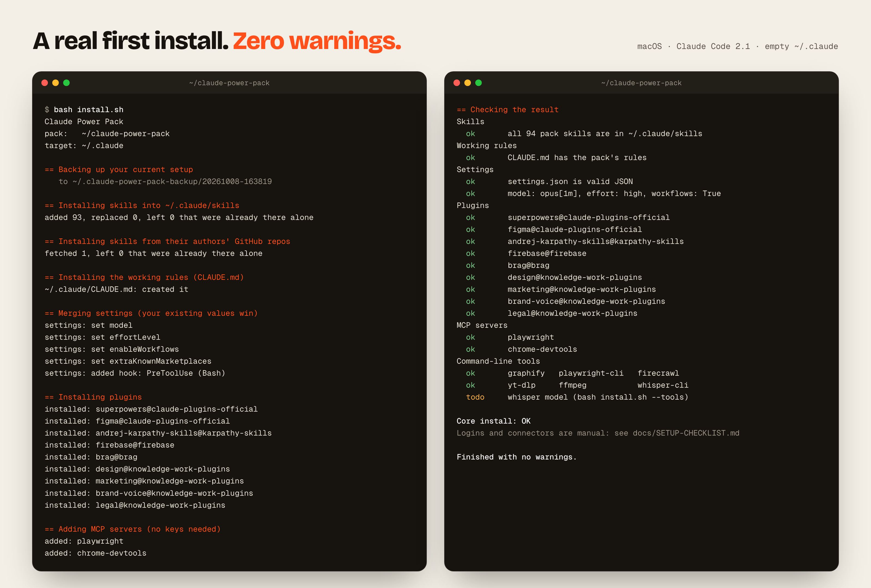Select "installed: legal@knowledge-work-plugins" line

(135, 506)
